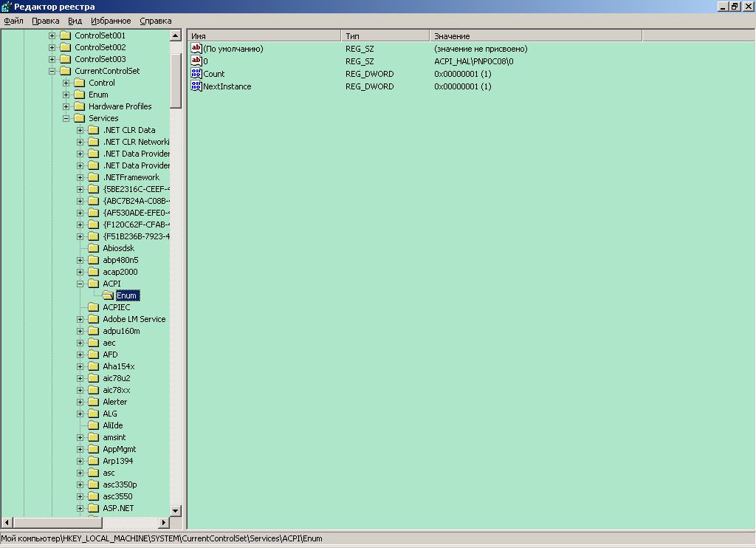The image size is (756, 548).
Task: Sort values by the Имя column header
Action: 264,35
